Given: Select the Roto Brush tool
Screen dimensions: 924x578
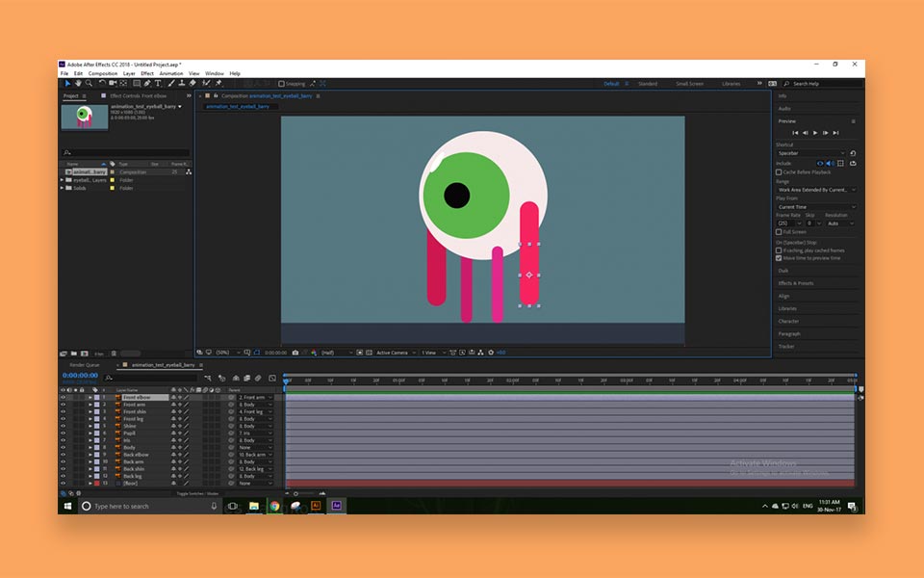Looking at the screenshot, I should click(206, 84).
